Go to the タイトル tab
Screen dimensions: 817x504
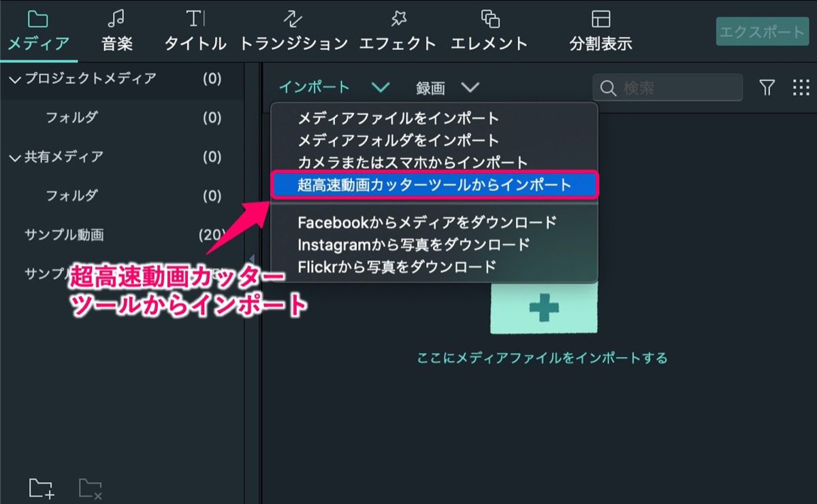pos(195,31)
